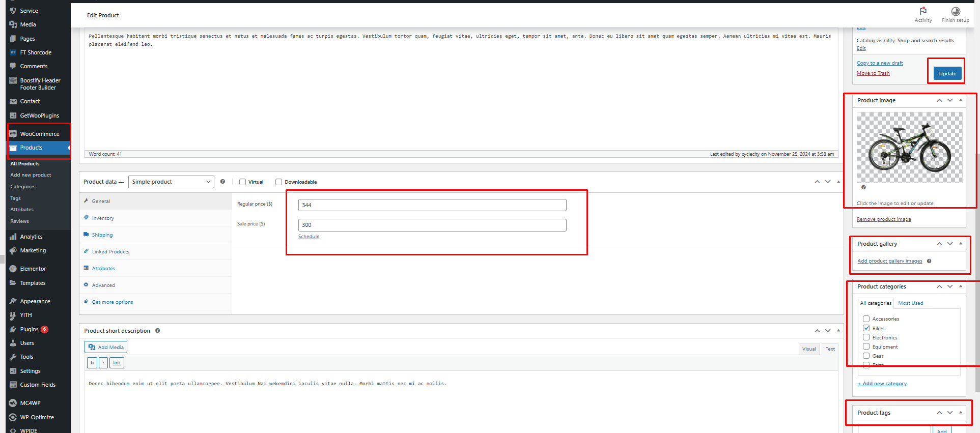
Task: Click the Update button
Action: click(x=947, y=73)
